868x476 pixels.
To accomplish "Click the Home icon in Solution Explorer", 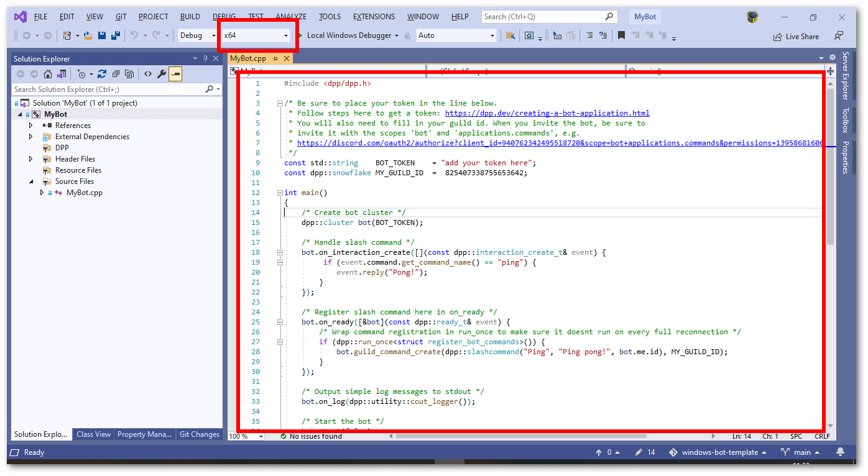I will tap(48, 74).
